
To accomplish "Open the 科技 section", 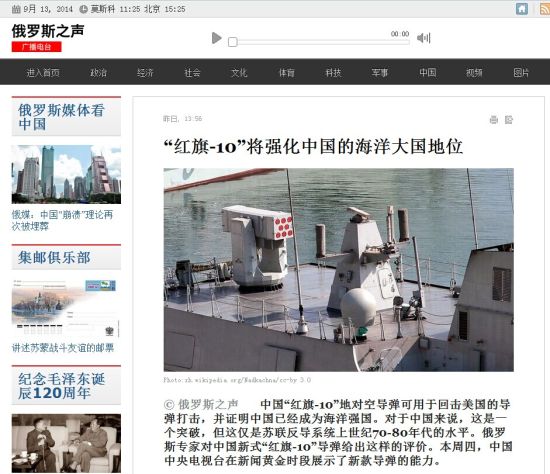I will (333, 73).
